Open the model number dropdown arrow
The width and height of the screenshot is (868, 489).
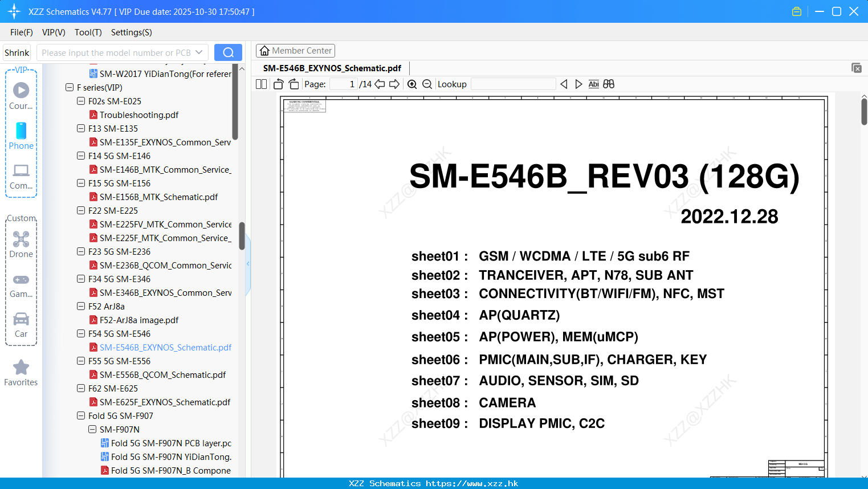coord(199,52)
